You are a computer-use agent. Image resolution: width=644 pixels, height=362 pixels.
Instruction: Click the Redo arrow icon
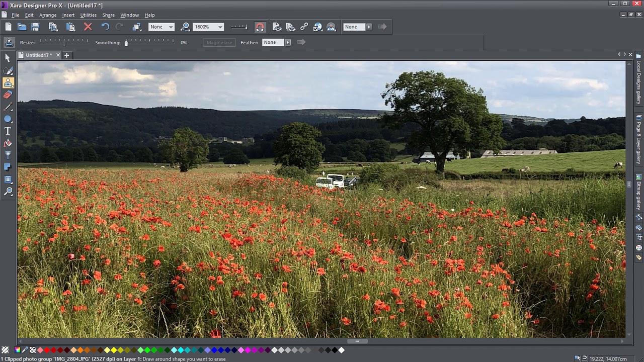click(119, 27)
